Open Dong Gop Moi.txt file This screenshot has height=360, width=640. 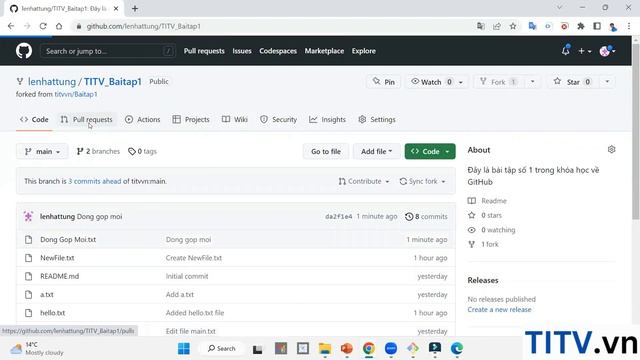coord(68,240)
